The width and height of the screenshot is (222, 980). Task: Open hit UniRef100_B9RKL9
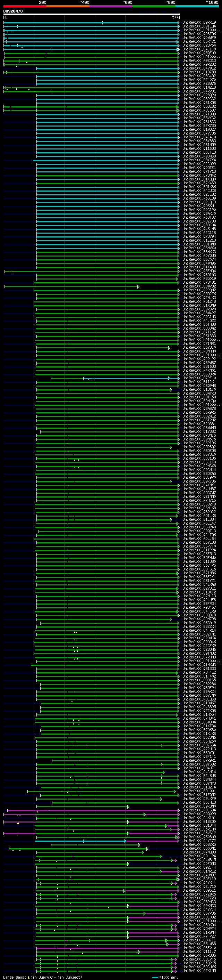(x=199, y=23)
